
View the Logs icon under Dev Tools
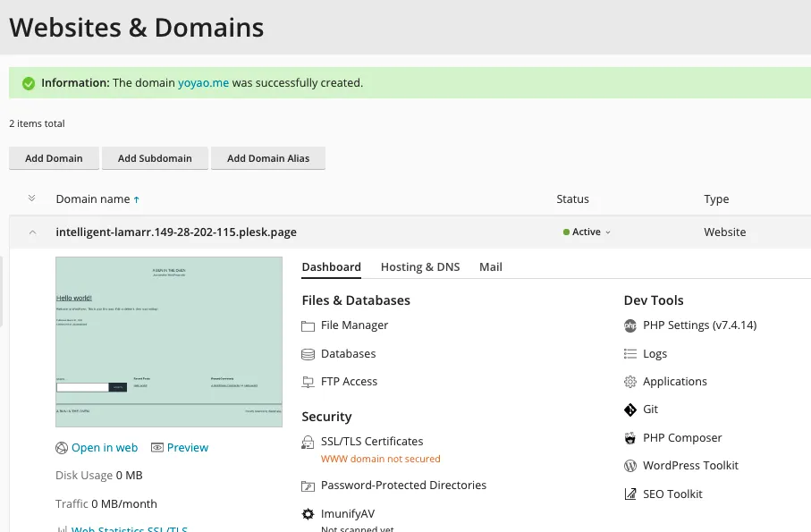click(x=630, y=353)
